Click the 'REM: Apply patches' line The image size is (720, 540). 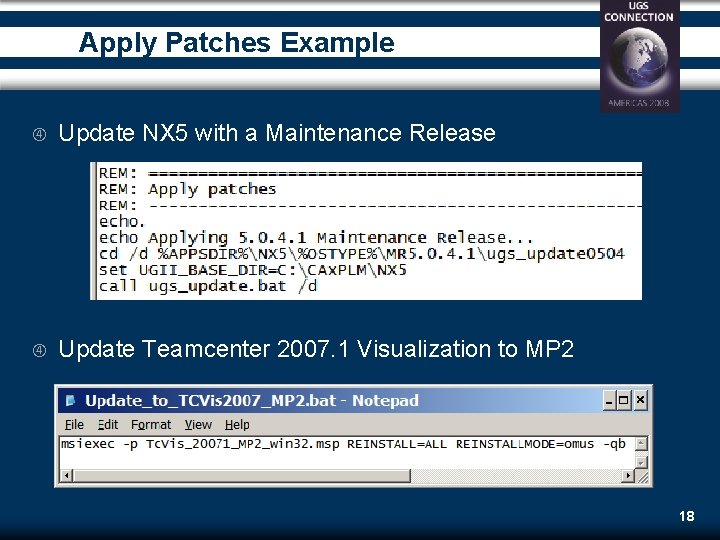click(187, 189)
